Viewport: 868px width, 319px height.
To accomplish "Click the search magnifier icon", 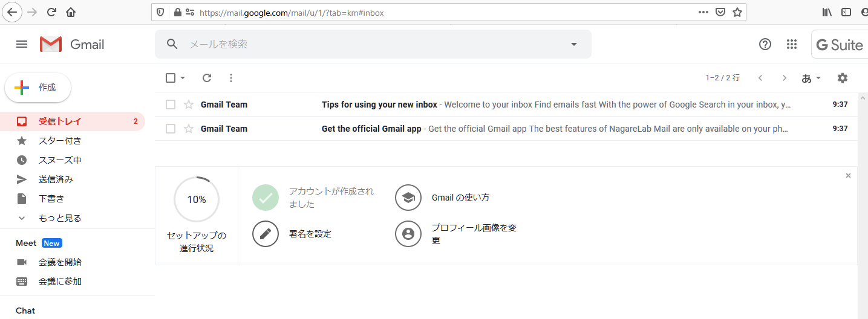I will [172, 44].
